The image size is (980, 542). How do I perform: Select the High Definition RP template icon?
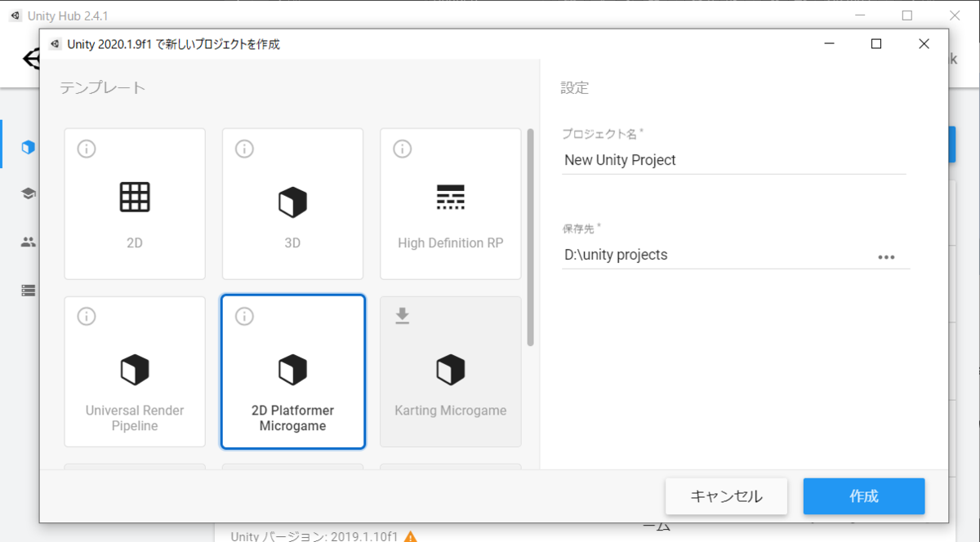coord(450,197)
